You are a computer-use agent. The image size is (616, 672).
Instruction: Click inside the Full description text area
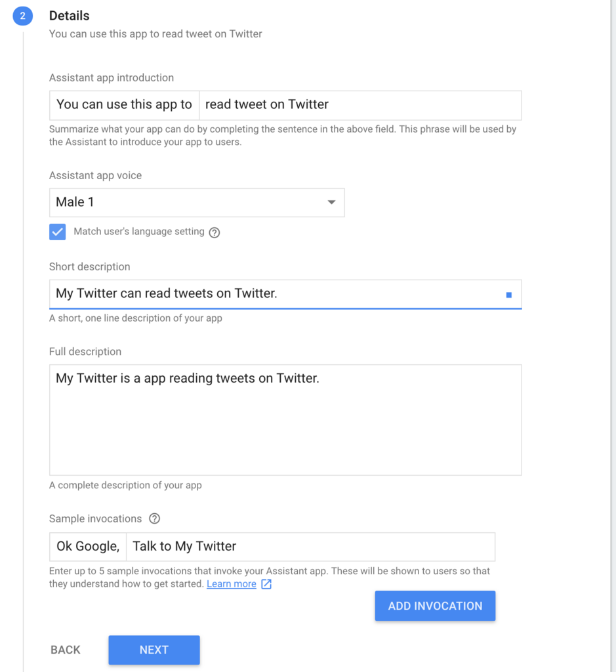[x=285, y=420]
